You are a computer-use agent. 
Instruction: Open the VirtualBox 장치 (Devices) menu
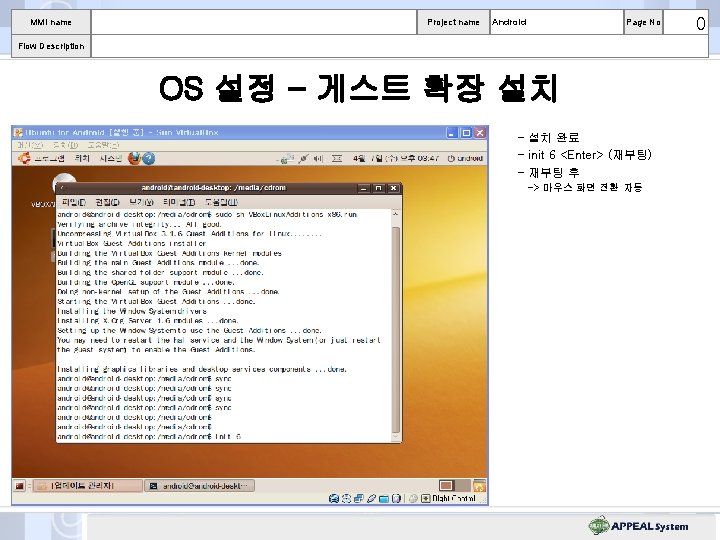point(65,145)
